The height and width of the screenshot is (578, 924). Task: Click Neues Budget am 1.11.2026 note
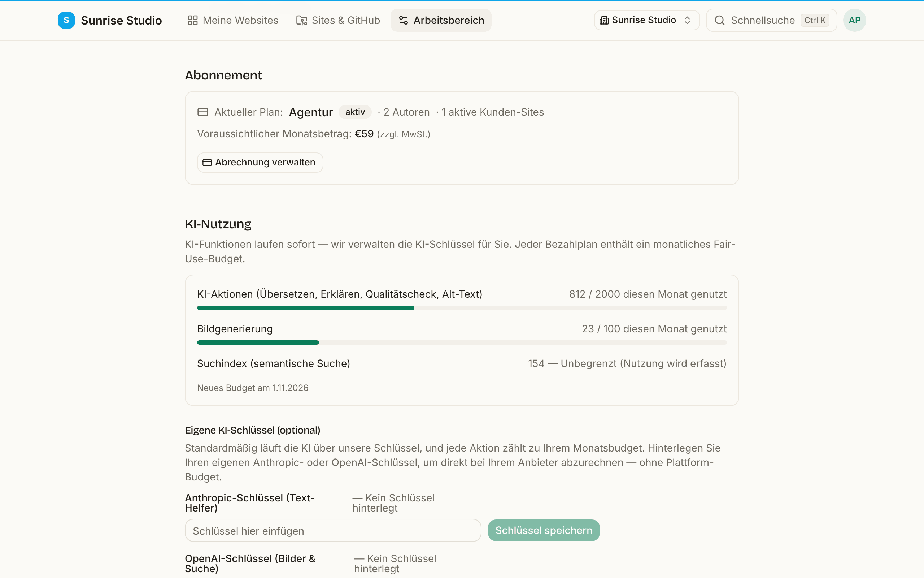point(253,388)
